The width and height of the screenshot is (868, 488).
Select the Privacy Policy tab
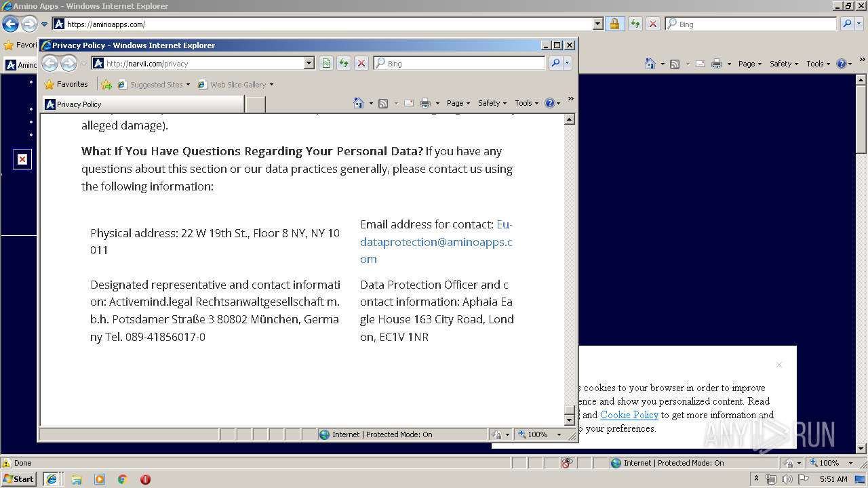(x=143, y=104)
